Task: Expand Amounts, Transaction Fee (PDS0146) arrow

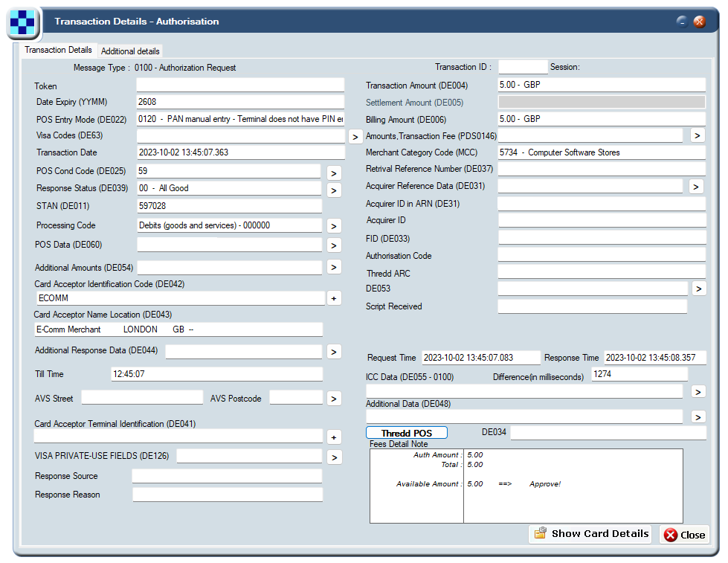Action: click(x=697, y=135)
